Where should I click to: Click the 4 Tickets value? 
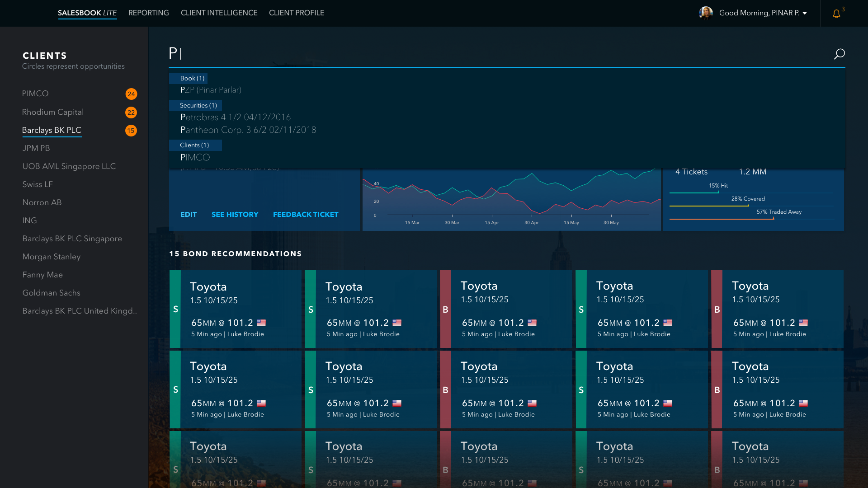point(691,172)
